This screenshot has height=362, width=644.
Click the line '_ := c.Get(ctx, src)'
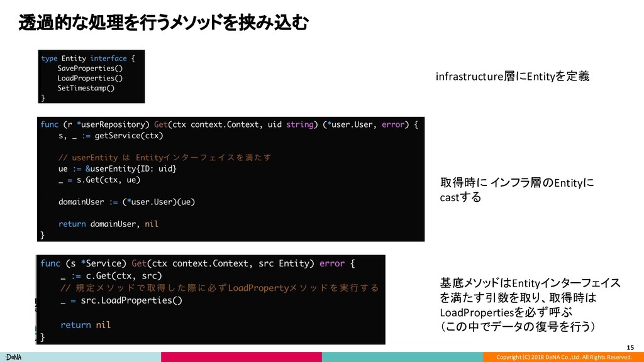(x=111, y=276)
